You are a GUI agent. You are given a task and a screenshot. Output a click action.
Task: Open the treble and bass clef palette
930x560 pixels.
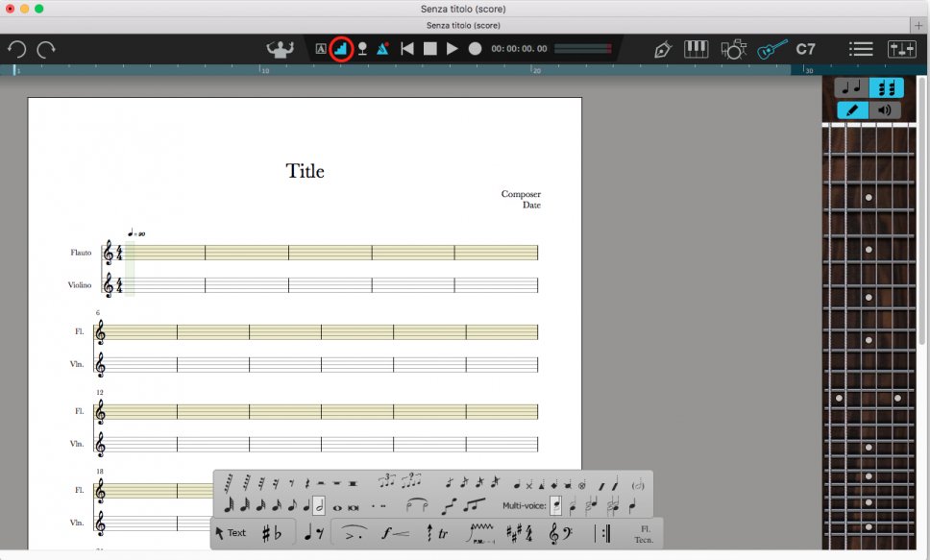coord(563,533)
